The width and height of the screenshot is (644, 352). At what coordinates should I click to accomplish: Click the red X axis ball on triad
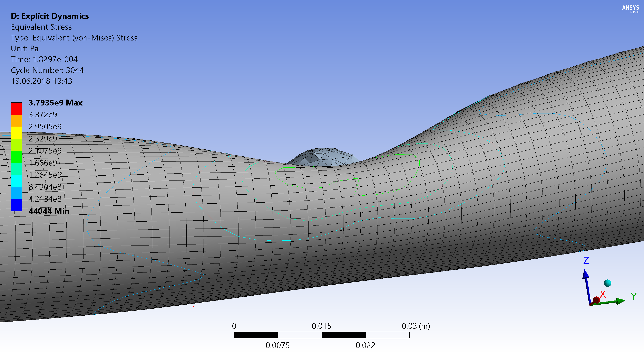pyautogui.click(x=596, y=300)
